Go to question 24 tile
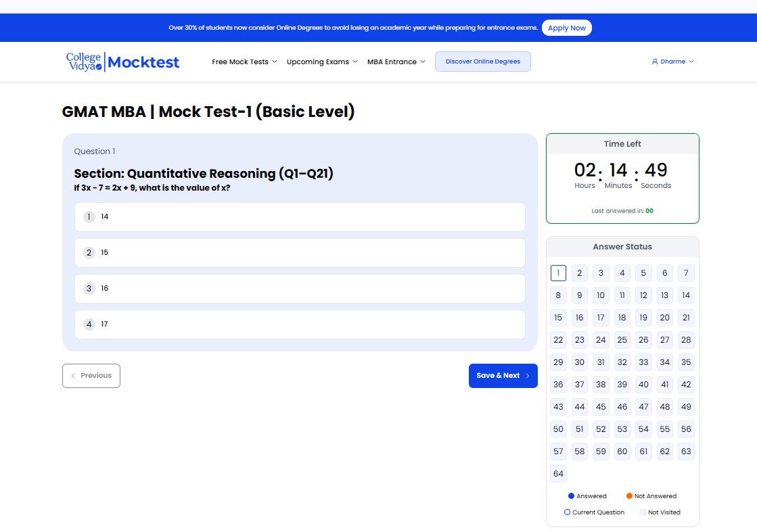This screenshot has height=532, width=757. tap(601, 340)
